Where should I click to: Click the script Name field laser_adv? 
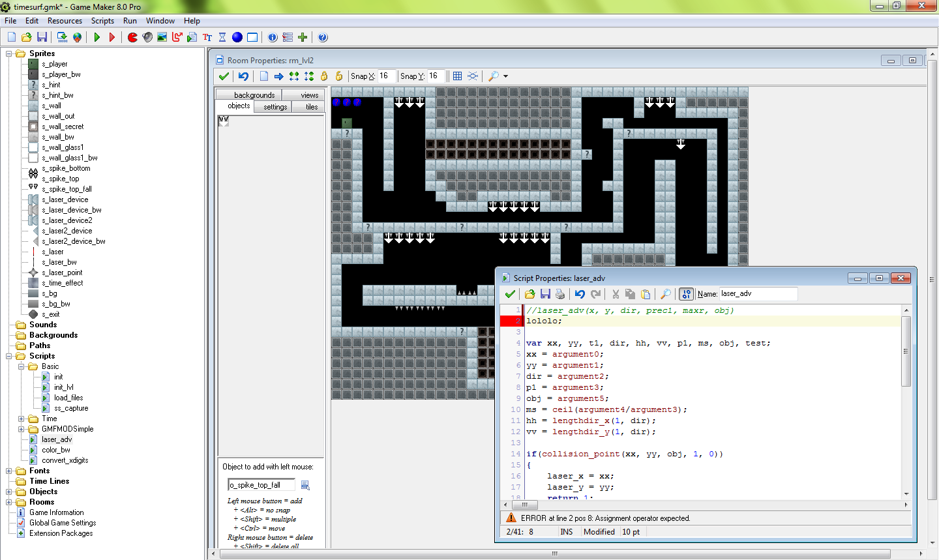758,294
